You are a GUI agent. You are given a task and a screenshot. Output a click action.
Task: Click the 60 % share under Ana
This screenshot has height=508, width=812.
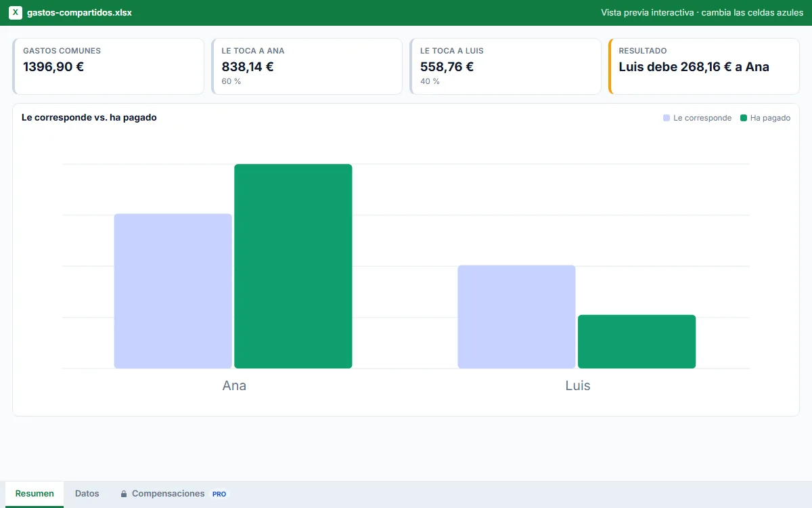[x=231, y=81]
